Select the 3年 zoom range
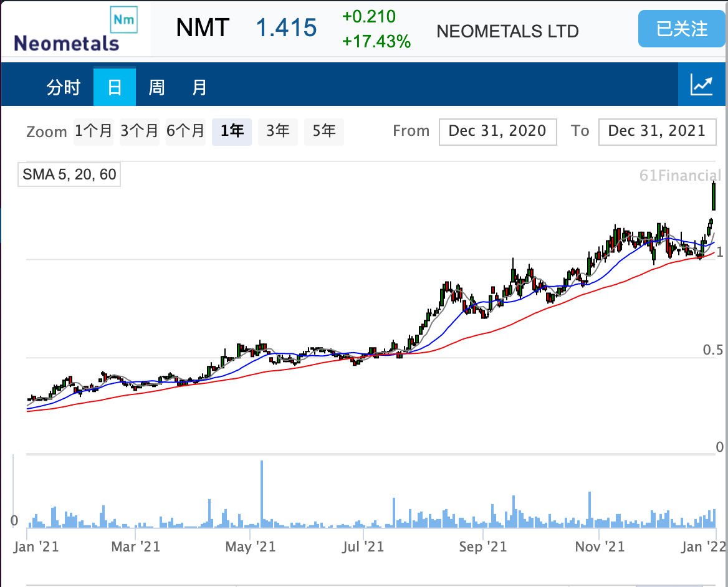728x587 pixels. coord(277,131)
